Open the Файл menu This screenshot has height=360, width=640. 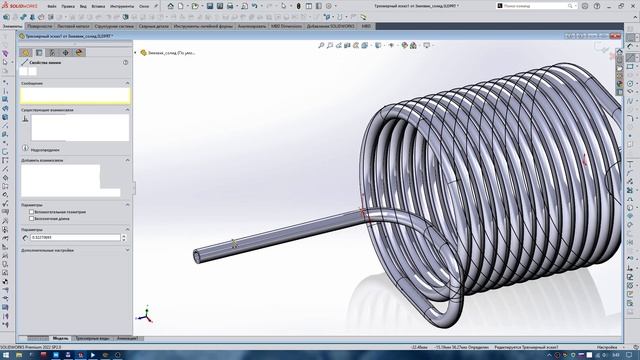[52, 7]
